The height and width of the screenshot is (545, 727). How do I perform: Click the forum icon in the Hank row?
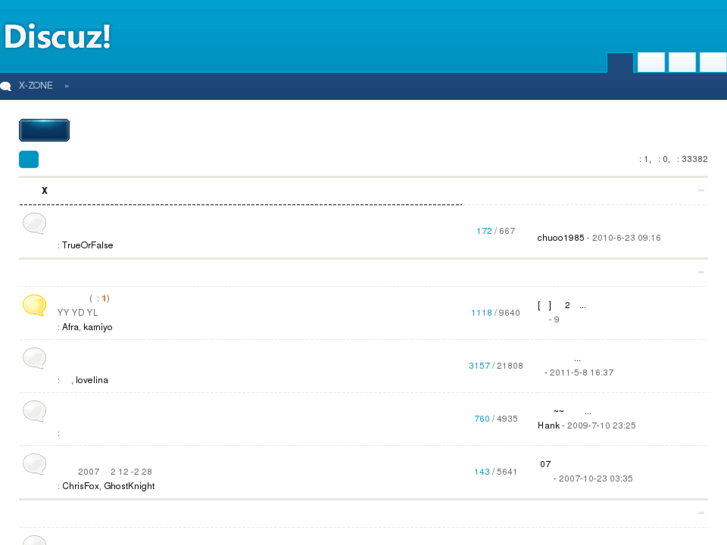[x=35, y=411]
